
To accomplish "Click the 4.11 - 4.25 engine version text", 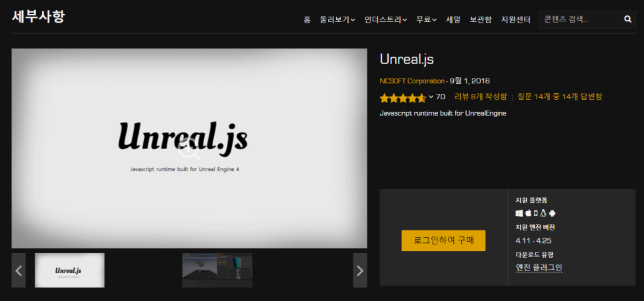I will click(x=533, y=240).
